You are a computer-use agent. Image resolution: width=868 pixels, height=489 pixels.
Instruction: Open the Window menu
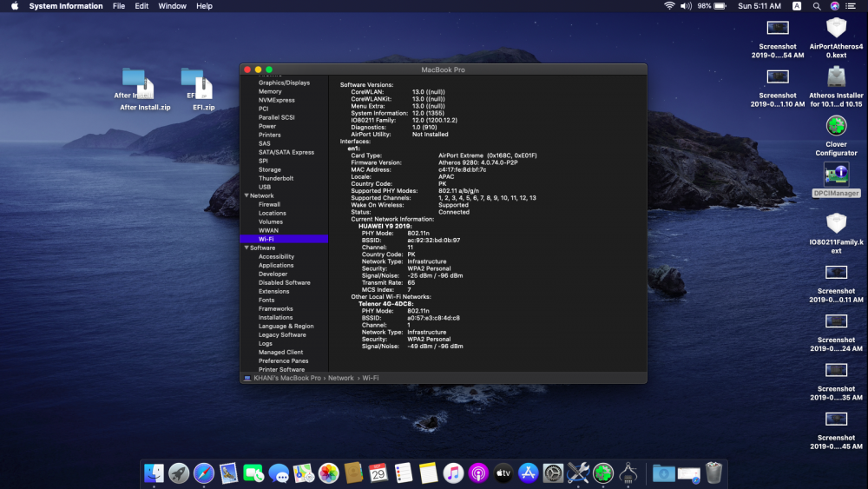point(172,6)
